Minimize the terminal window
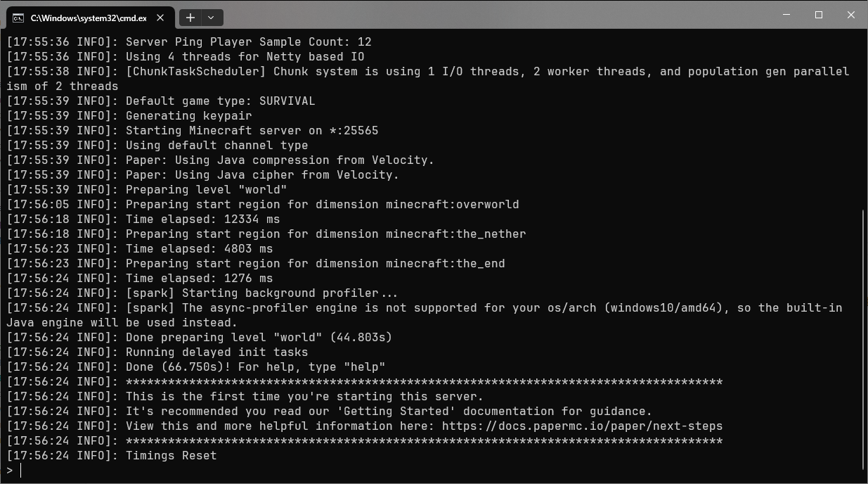Screen dimensions: 868x484 click(786, 15)
